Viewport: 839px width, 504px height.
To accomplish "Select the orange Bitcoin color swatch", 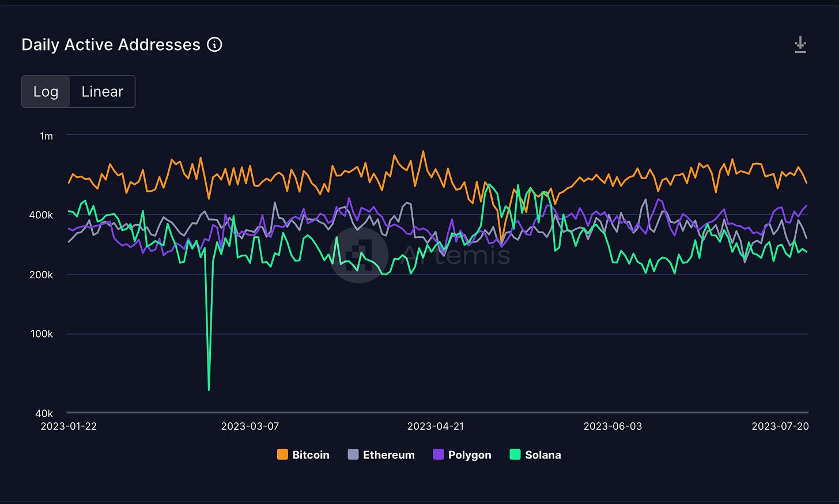I will coord(282,454).
